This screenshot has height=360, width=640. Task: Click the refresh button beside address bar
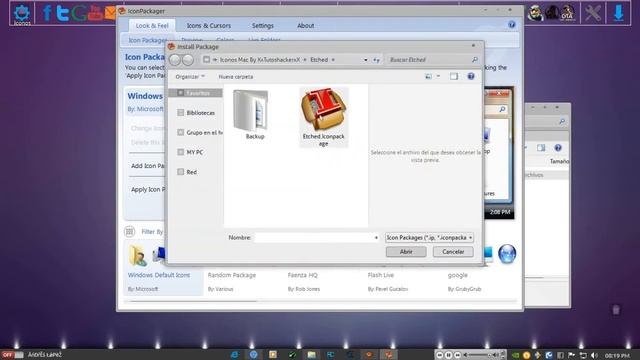pos(376,60)
